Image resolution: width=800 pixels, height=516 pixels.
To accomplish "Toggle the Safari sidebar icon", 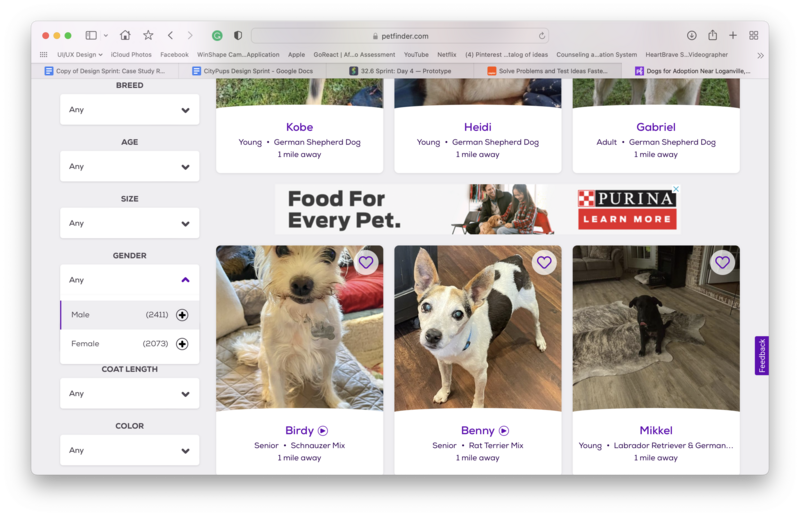I will coord(91,35).
